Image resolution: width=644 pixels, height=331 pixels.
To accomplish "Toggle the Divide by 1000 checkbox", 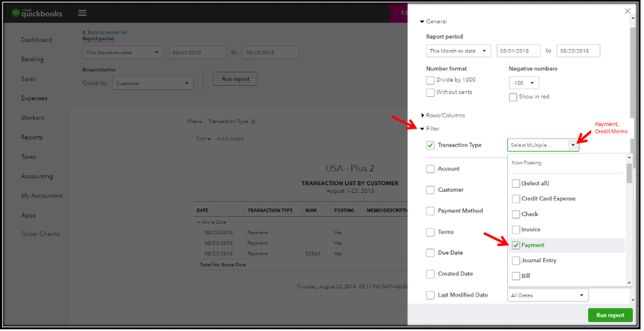I will click(430, 80).
